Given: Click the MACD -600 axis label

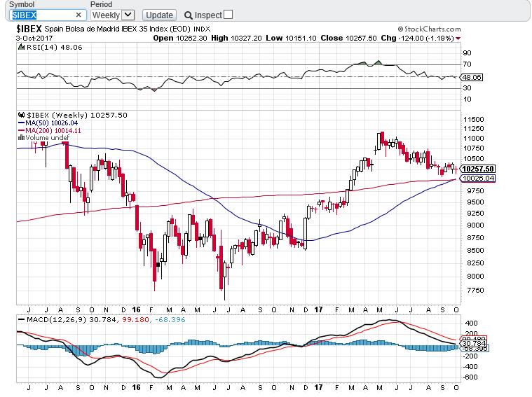Looking at the screenshot, I should click(470, 377).
